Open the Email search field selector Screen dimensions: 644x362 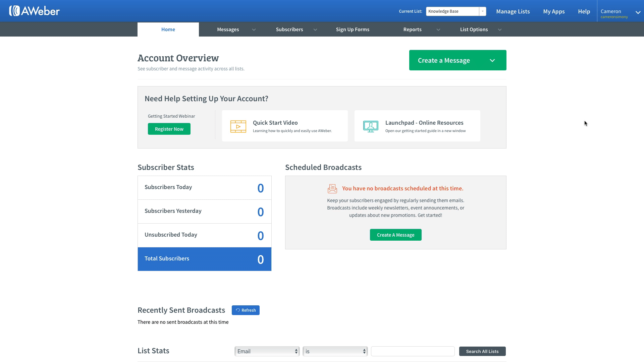tap(267, 351)
